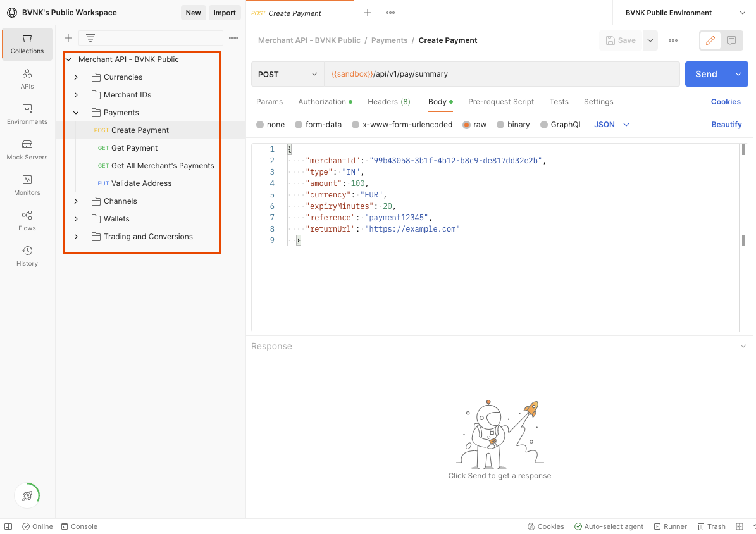Open the Mock Servers sidebar section
Viewport: 756px width, 534px height.
point(27,150)
